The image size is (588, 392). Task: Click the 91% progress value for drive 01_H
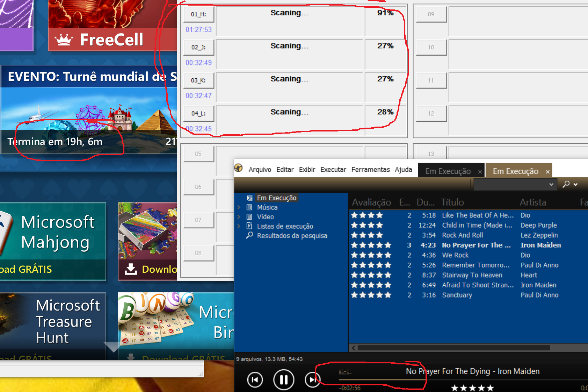coord(385,13)
